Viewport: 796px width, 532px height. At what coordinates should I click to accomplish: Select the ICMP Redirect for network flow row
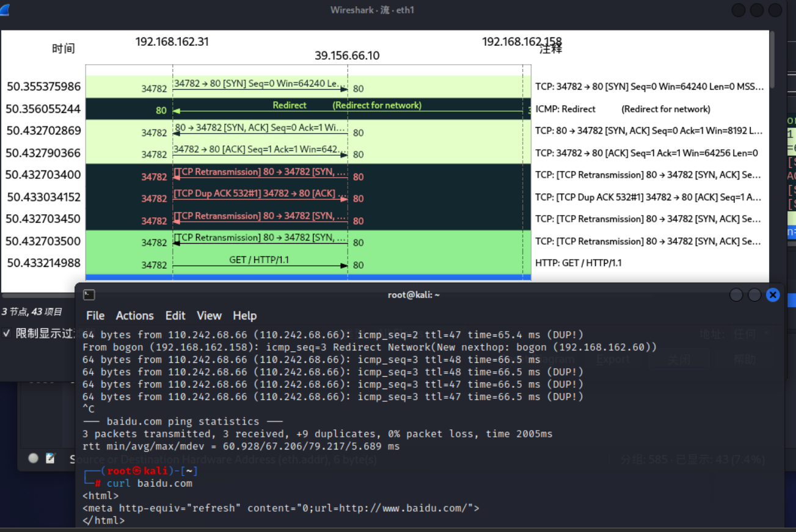click(308, 109)
